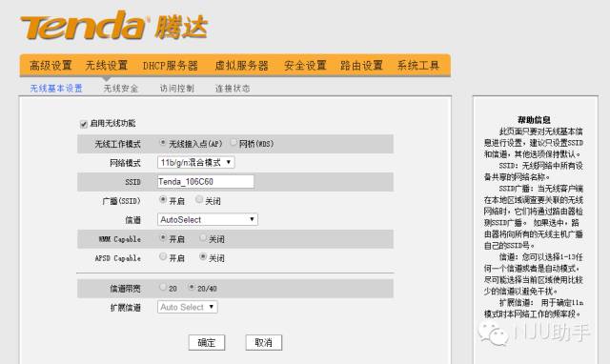This screenshot has height=364, width=610.
Task: Open the 信道 AutoSelect dropdown
Action: [208, 219]
